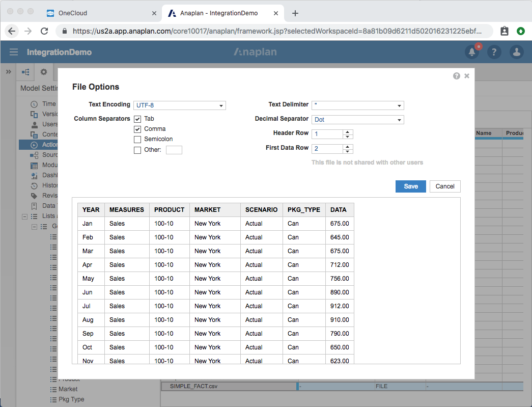Cancel the File Options dialog

[x=445, y=186]
